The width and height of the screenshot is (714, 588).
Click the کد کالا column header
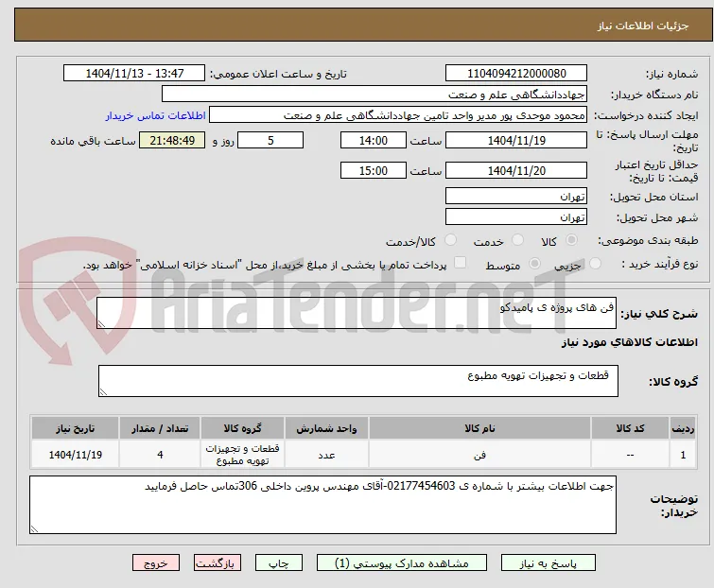(x=630, y=428)
